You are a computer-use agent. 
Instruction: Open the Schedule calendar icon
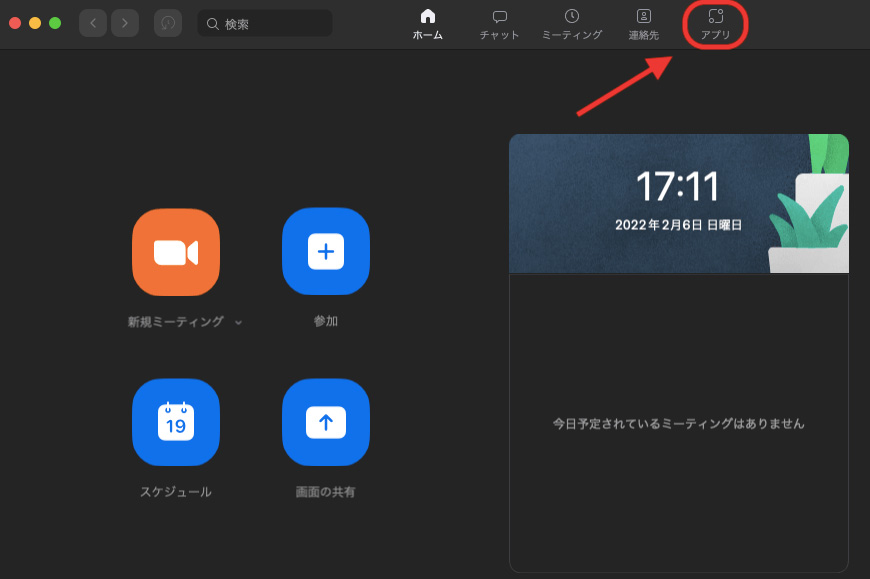(x=175, y=422)
